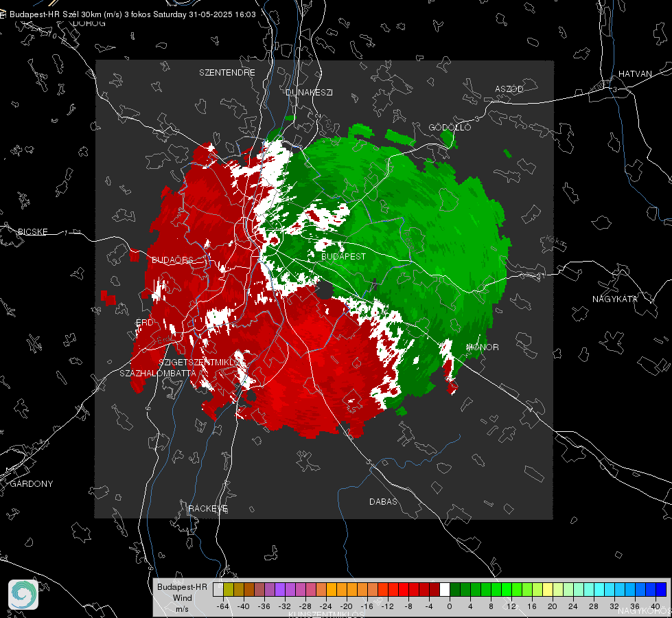Viewport: 672px width, 618px height.
Task: Click the DOROG label at top
Action: 89,23
